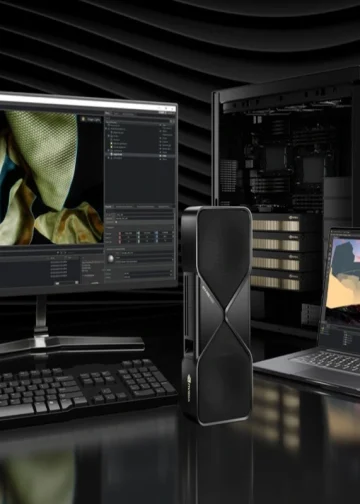The height and width of the screenshot is (504, 360).
Task: Toggle visibility eye of the highlighted stage row
Action: [x=160, y=156]
